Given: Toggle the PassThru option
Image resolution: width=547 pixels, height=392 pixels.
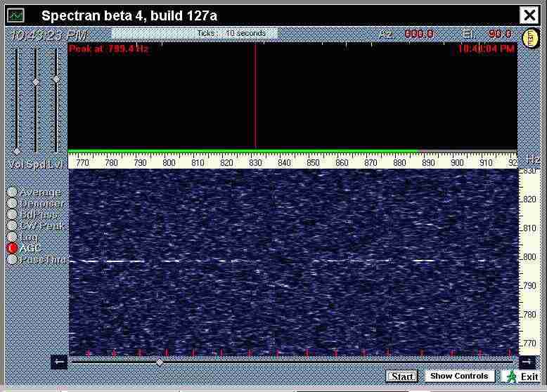Looking at the screenshot, I should pyautogui.click(x=12, y=260).
